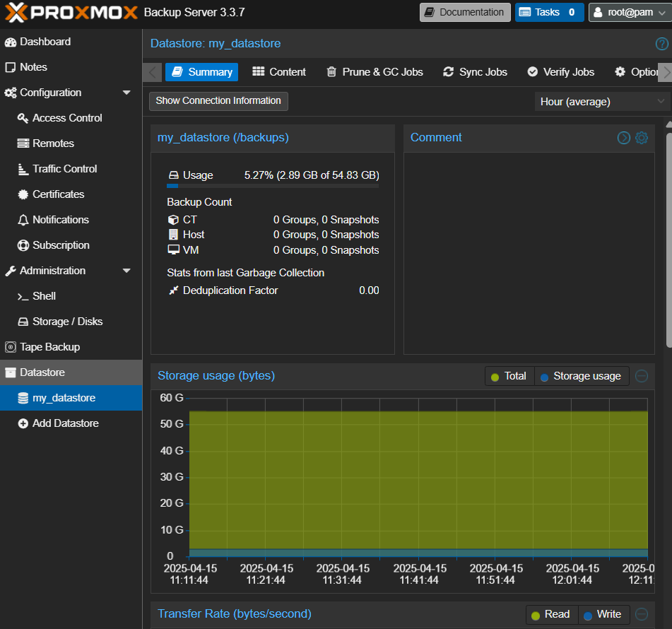Collapse the Administration sidebar section

(x=126, y=271)
